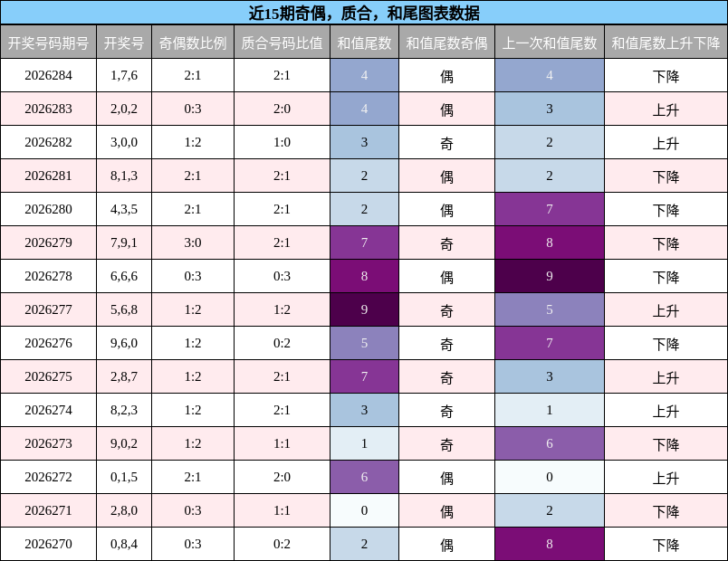Select 下降 trend cell in row 2026270

coord(666,545)
